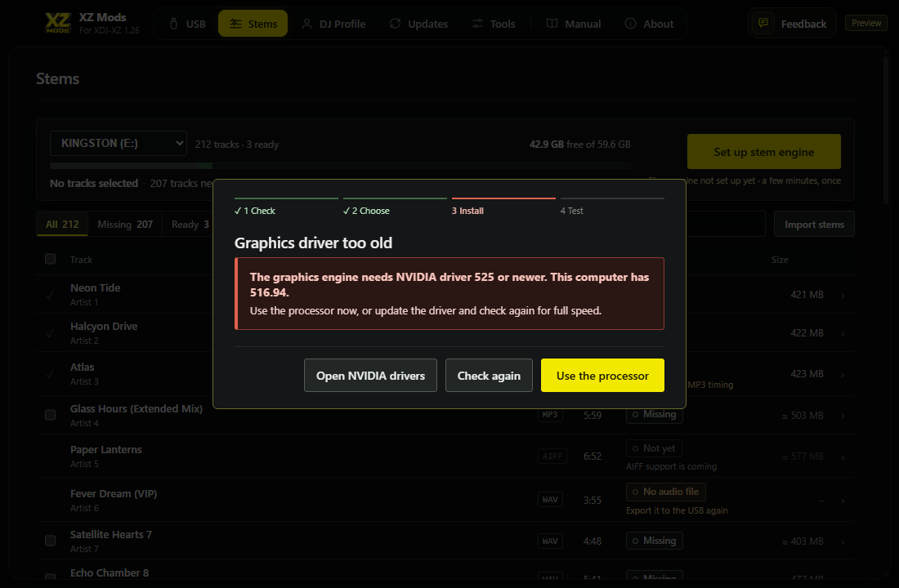The image size is (899, 588).
Task: Select the All 212 filter tab
Action: (x=62, y=224)
